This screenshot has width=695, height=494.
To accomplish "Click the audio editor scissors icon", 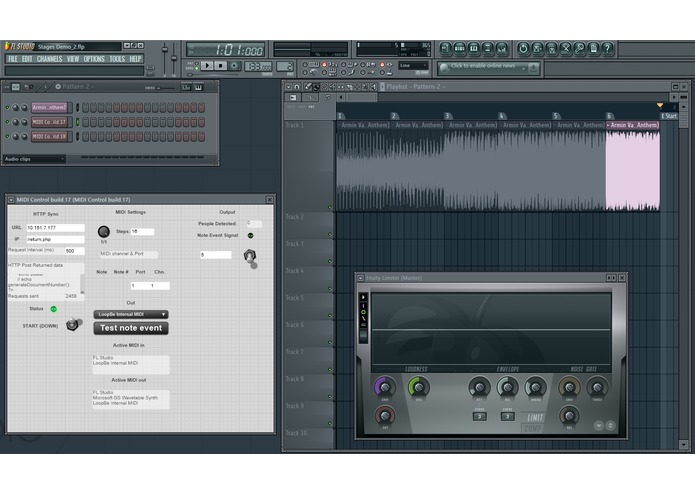I will pos(566,48).
